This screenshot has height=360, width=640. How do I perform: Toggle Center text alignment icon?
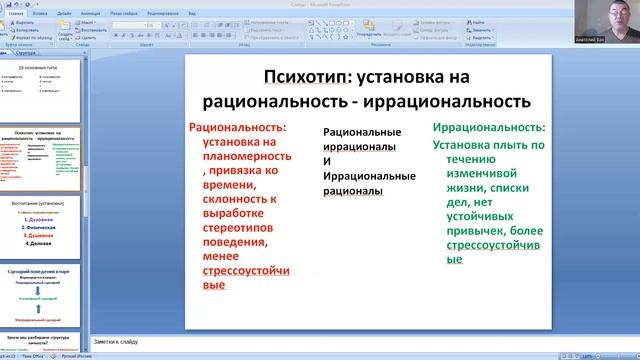(203, 36)
